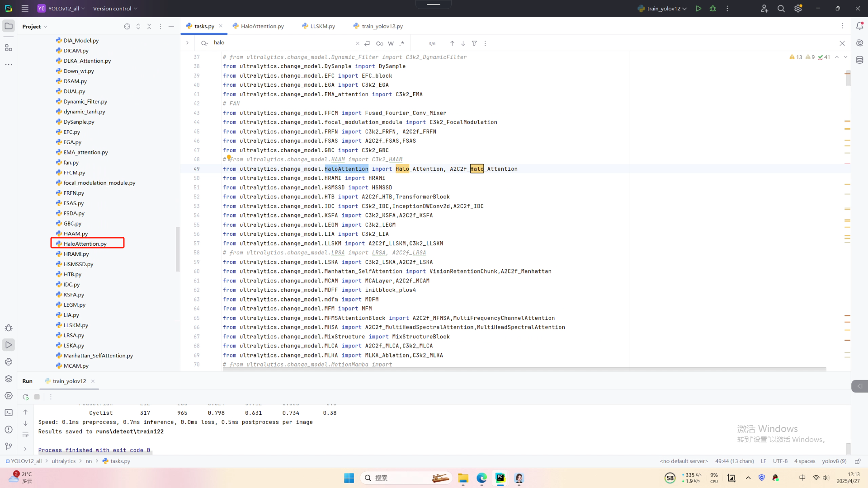Click the editor horizontal scrollbar
The image size is (868, 488).
(x=524, y=369)
